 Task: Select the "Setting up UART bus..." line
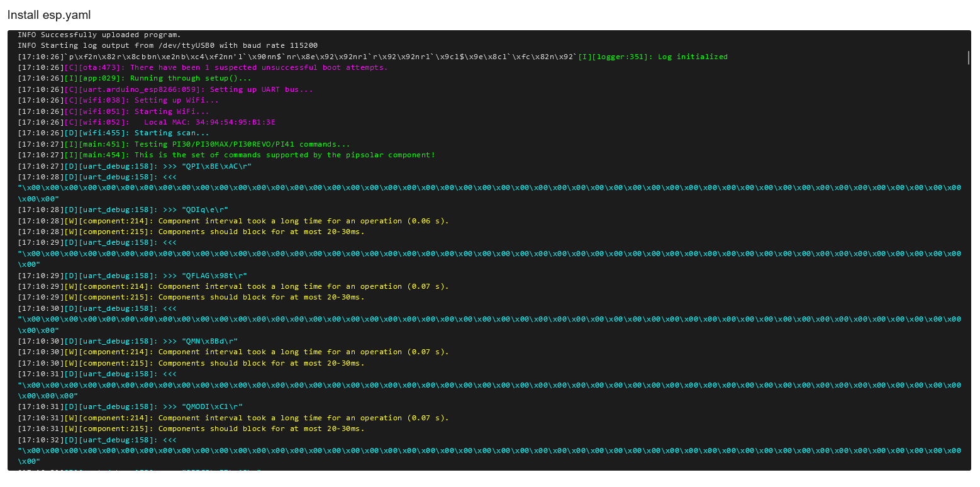click(x=165, y=89)
